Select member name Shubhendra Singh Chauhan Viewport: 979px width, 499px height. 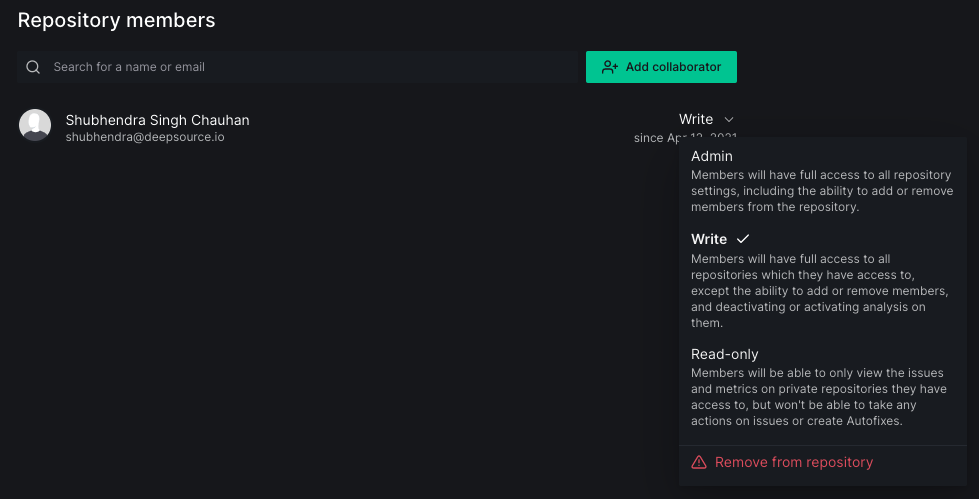click(x=157, y=120)
